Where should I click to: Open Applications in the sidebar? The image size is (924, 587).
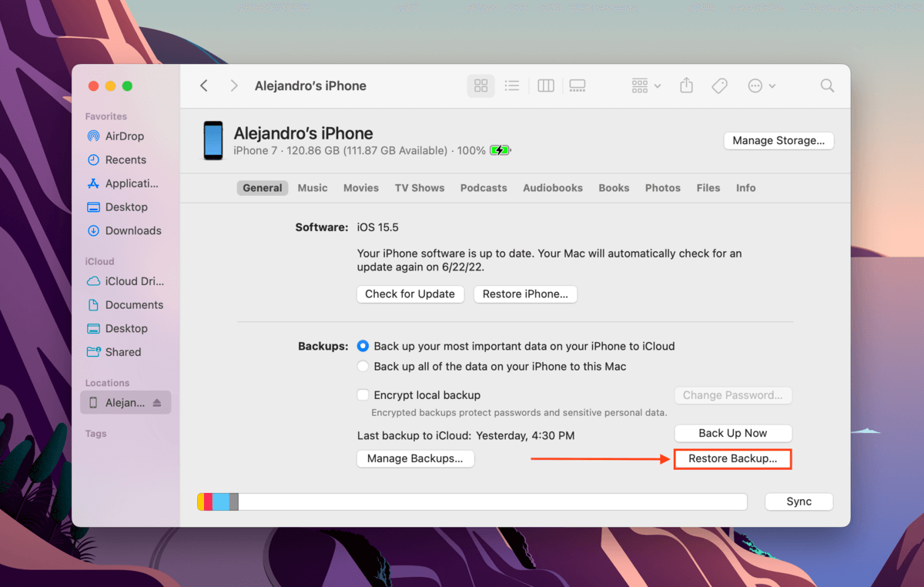point(122,183)
